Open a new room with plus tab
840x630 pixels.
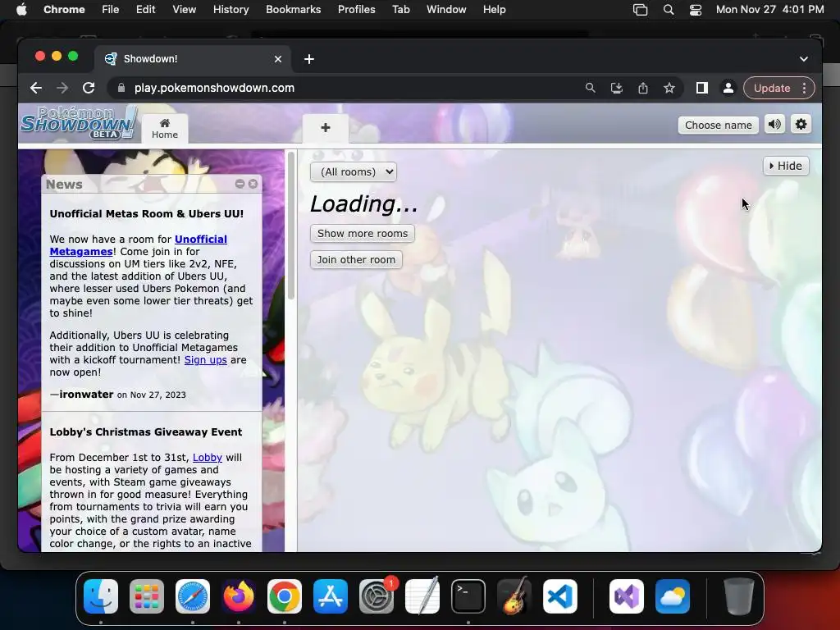click(325, 128)
